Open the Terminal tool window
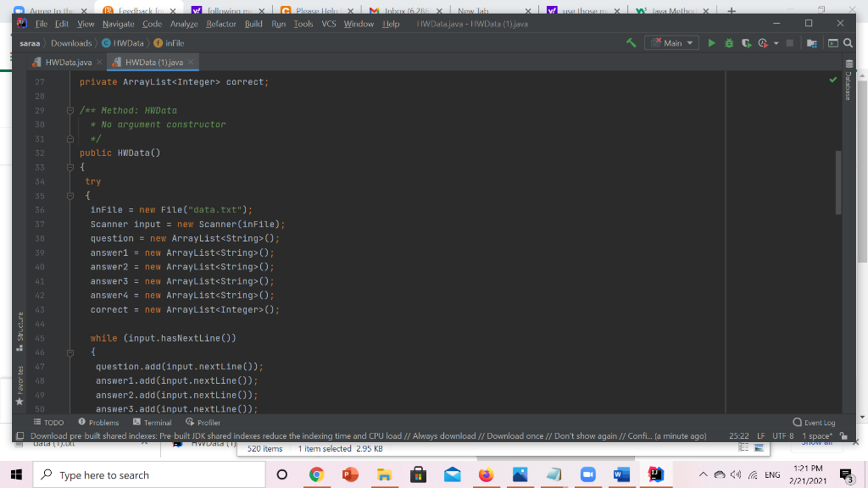 153,422
